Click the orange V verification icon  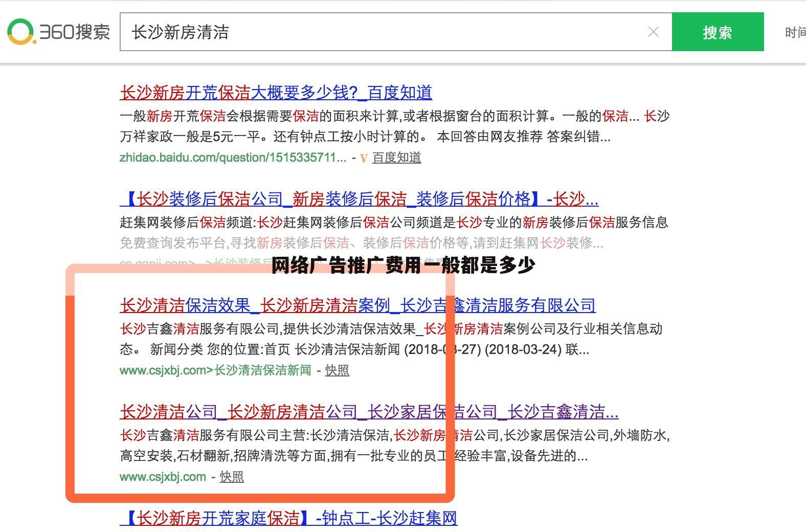[364, 158]
